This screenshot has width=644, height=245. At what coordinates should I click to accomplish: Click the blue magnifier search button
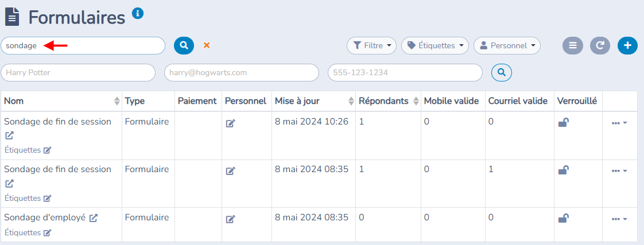point(184,45)
